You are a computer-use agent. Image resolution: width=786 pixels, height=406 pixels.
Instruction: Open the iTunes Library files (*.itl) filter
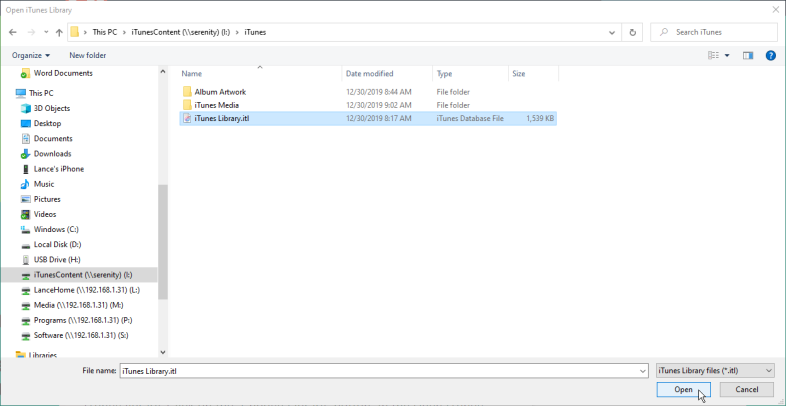pos(715,371)
